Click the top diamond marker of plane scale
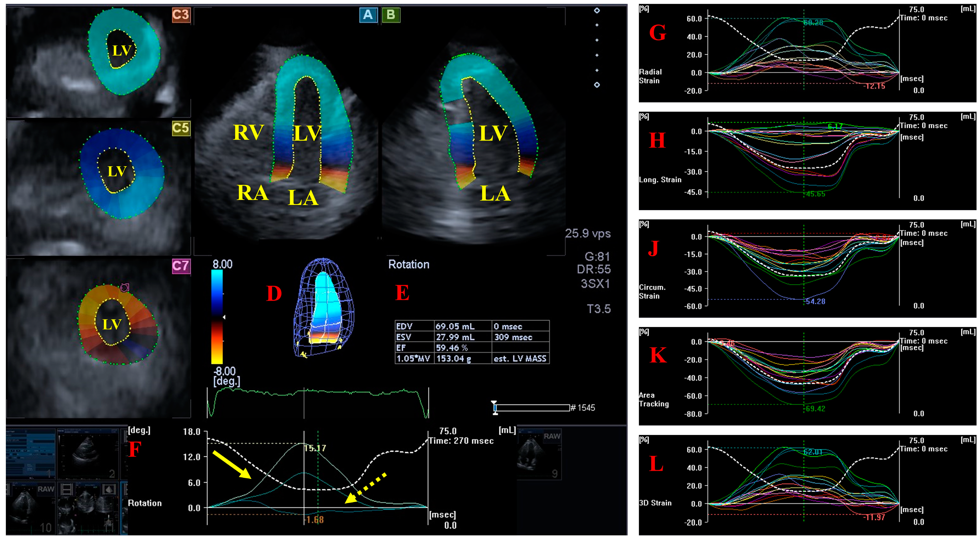The height and width of the screenshot is (541, 980). click(597, 11)
